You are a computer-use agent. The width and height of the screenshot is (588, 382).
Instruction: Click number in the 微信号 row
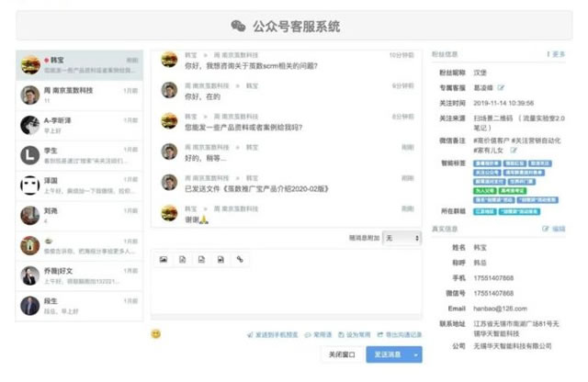(x=493, y=293)
